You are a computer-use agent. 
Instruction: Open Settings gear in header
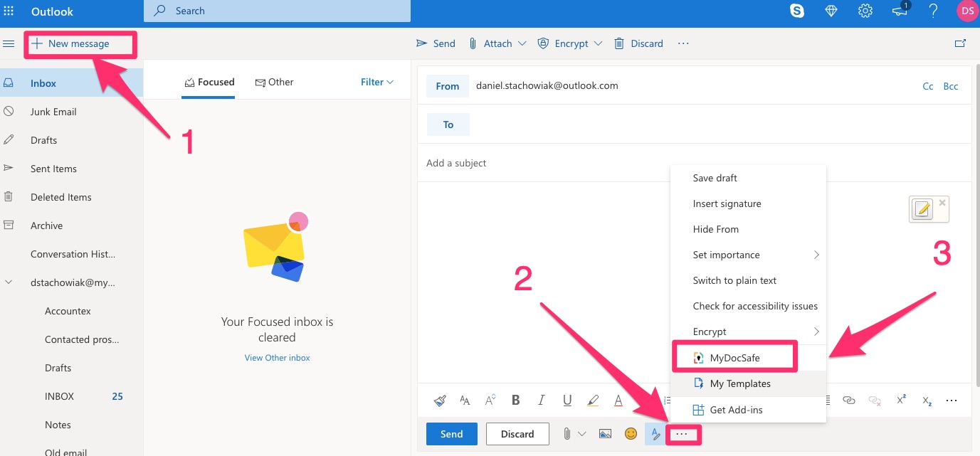coord(865,11)
